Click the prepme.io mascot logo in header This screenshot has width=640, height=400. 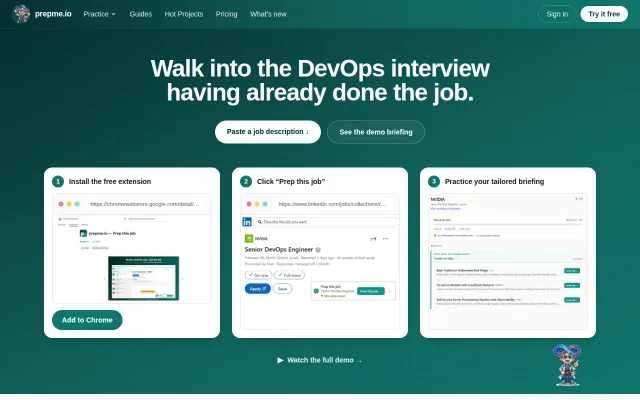pyautogui.click(x=21, y=14)
